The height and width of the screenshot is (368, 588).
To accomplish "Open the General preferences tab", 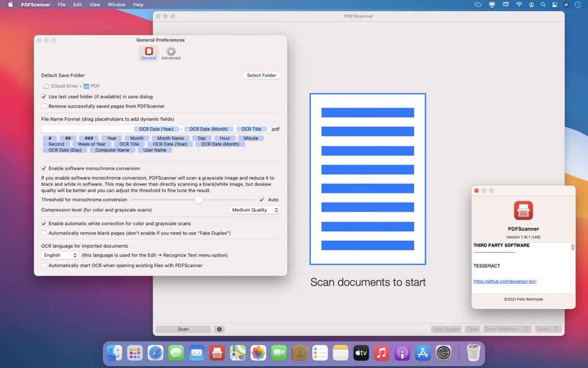I will (x=149, y=53).
